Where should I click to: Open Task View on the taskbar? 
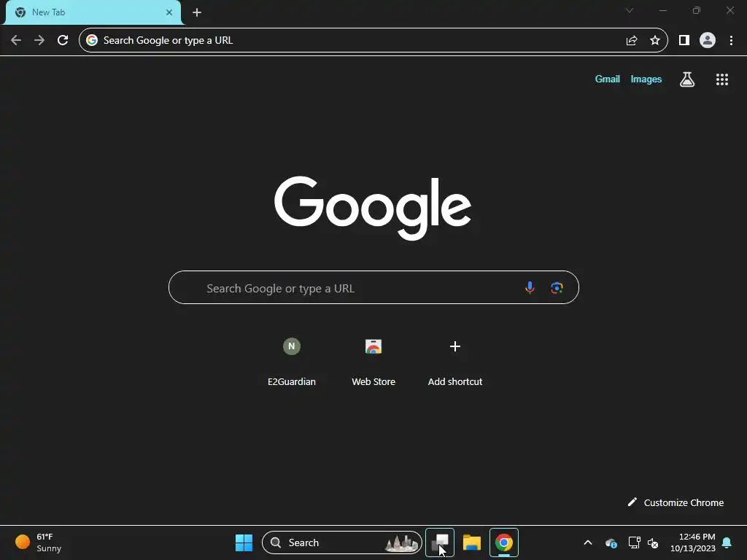[x=440, y=542]
